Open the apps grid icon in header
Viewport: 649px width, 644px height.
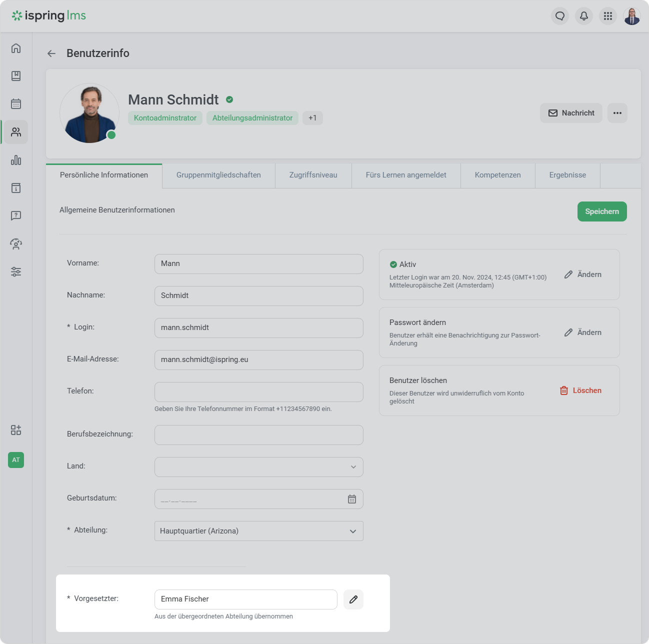607,16
